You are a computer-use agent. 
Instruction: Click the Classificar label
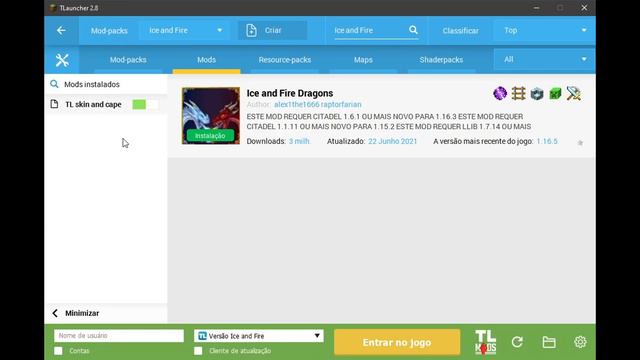coord(460,31)
